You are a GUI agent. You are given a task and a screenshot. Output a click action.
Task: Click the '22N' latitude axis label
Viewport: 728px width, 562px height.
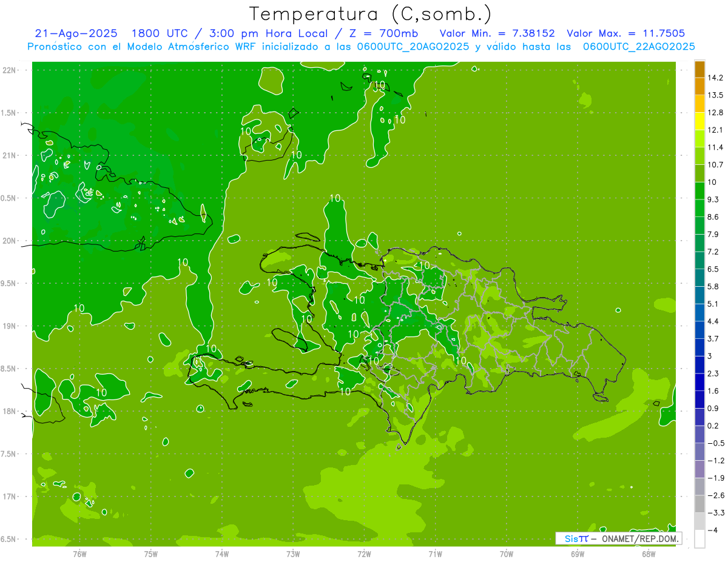(x=10, y=70)
